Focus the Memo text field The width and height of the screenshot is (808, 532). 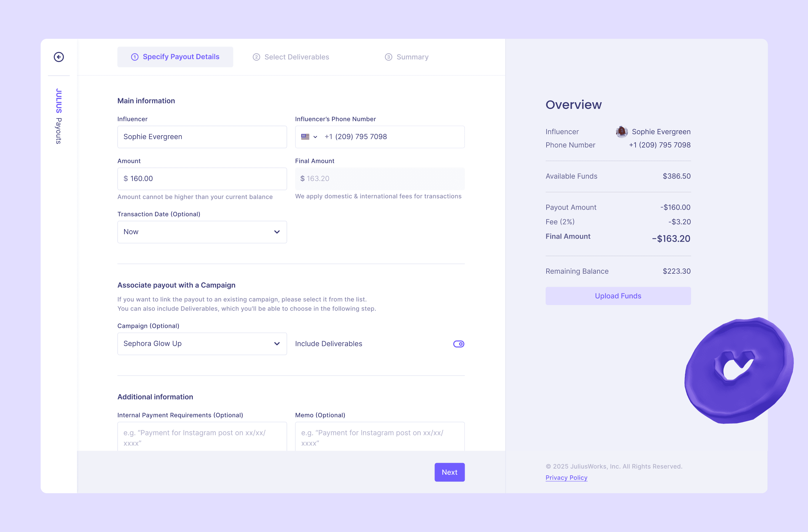[380, 437]
